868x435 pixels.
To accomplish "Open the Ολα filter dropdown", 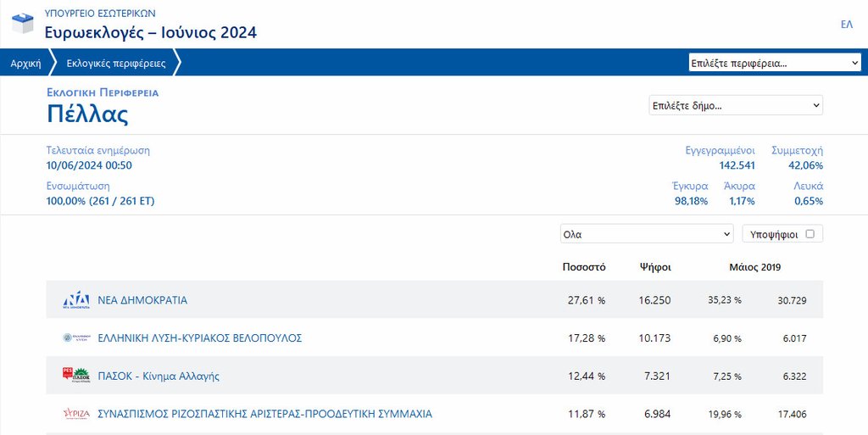I will [647, 234].
